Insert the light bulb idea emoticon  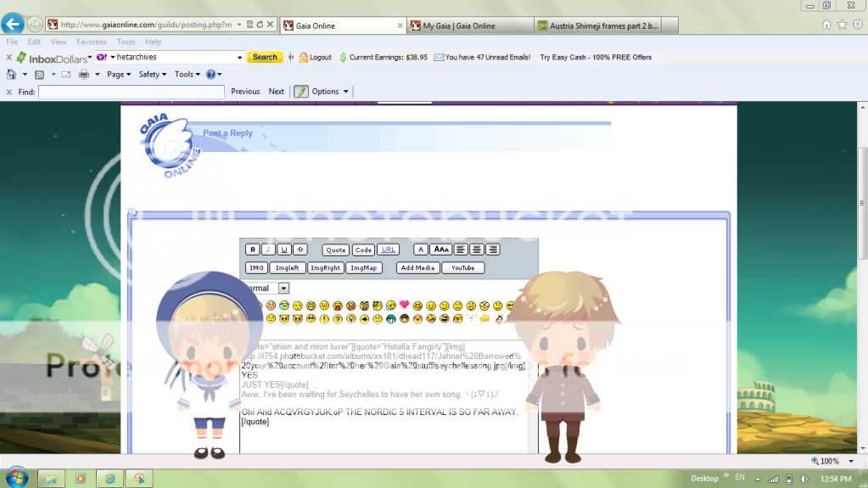pyautogui.click(x=350, y=319)
